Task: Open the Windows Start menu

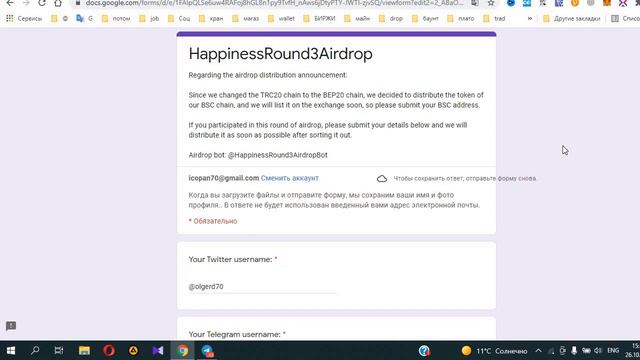Action: click(x=11, y=351)
